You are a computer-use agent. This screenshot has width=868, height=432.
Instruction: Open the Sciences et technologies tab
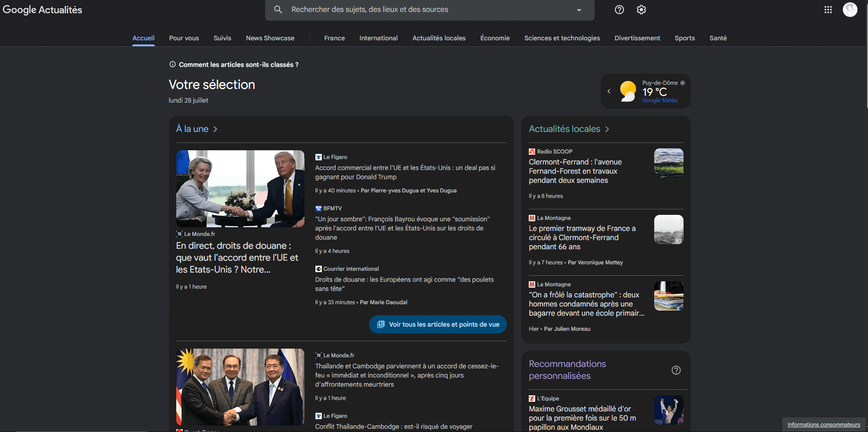click(562, 38)
